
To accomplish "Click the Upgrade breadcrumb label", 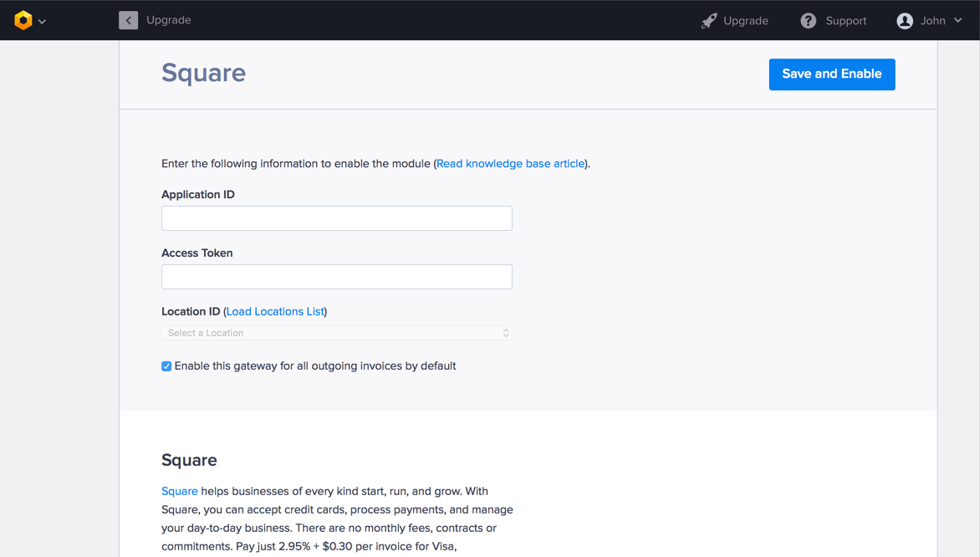I will click(169, 20).
